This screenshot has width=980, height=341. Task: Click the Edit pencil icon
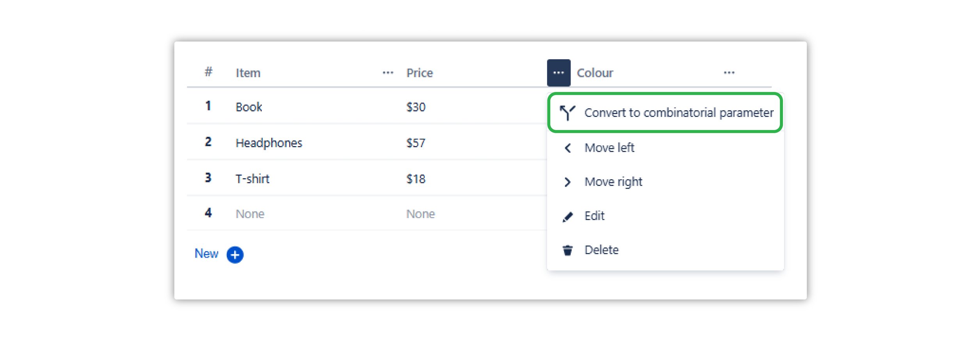tap(567, 216)
